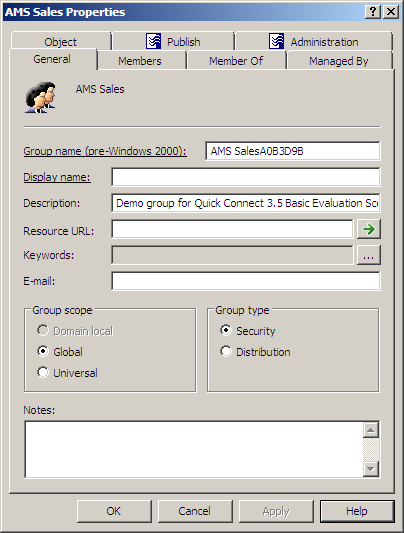
Task: Select the Distribution group type
Action: tap(255, 351)
